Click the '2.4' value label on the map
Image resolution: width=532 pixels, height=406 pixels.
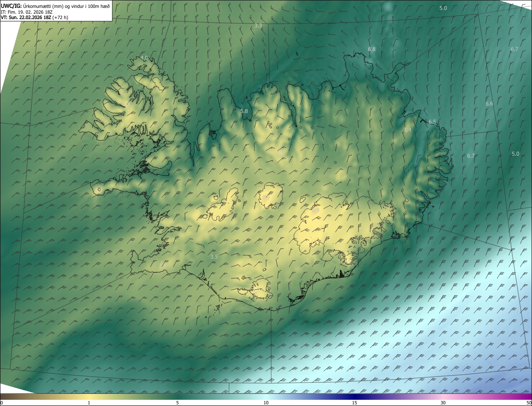407,130
